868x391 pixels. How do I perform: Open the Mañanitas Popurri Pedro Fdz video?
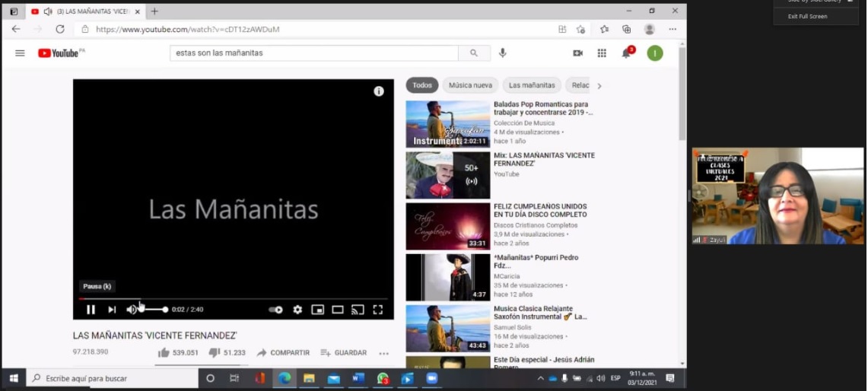(x=448, y=277)
